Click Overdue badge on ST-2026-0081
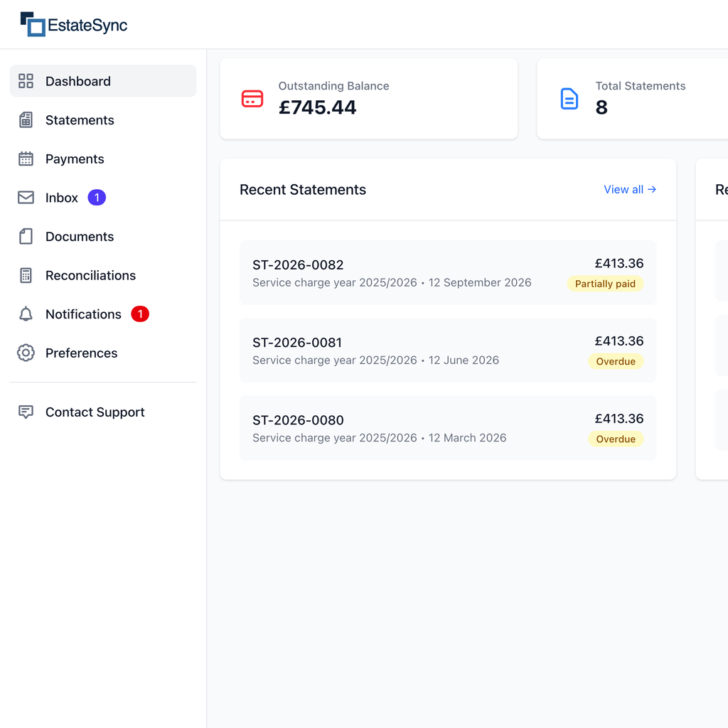The width and height of the screenshot is (728, 728). (616, 361)
